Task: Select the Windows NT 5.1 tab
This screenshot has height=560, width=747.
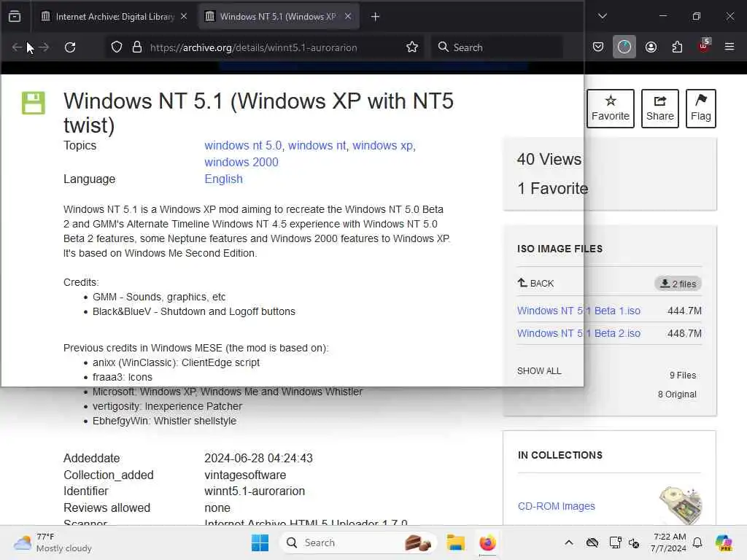Action: (x=278, y=17)
